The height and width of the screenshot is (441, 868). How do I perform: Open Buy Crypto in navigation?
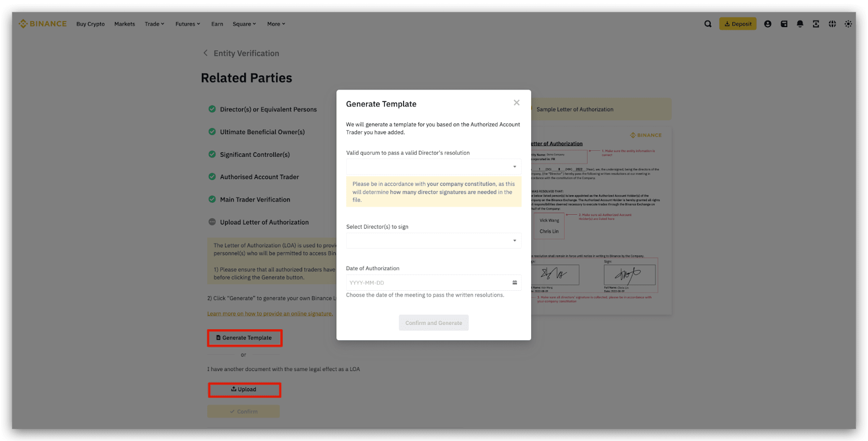click(x=91, y=24)
